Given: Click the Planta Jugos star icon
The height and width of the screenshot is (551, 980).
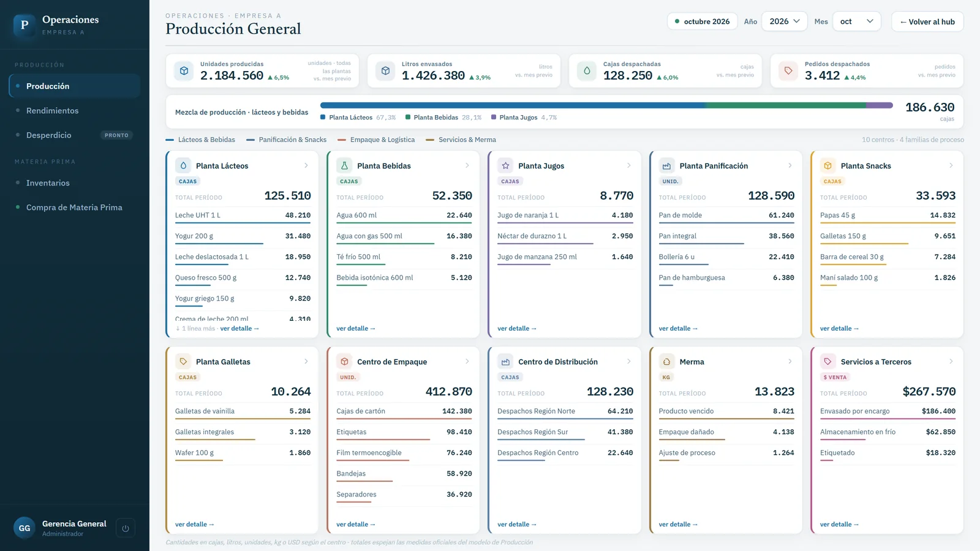Looking at the screenshot, I should (505, 165).
